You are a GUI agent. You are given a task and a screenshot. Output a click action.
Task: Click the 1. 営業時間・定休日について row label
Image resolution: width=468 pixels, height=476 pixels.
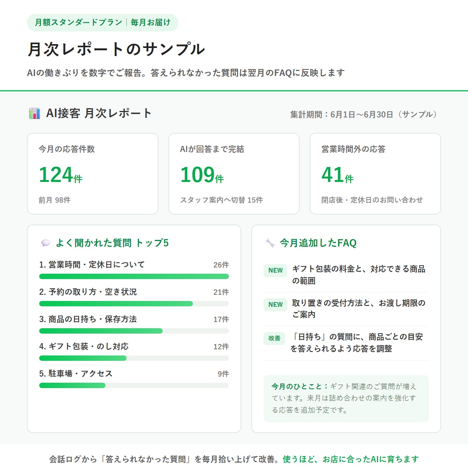(x=92, y=265)
